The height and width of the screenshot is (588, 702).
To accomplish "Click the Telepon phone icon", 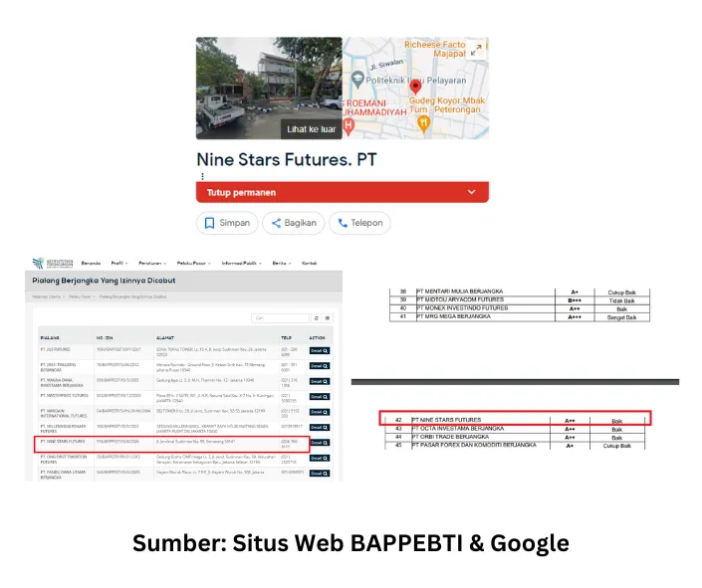I will point(343,223).
